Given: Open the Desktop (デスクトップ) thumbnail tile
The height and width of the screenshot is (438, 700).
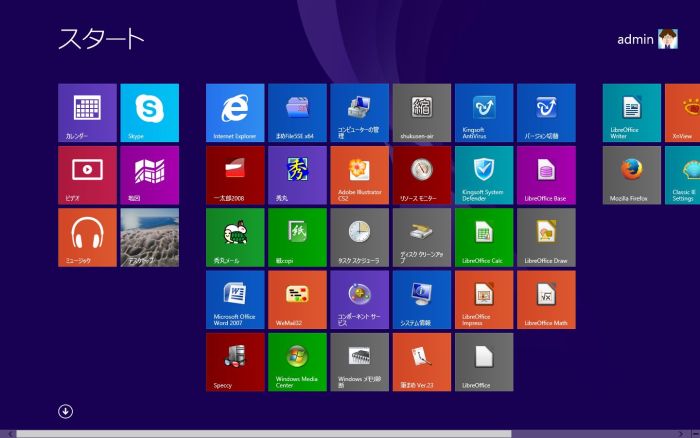Looking at the screenshot, I should click(149, 237).
